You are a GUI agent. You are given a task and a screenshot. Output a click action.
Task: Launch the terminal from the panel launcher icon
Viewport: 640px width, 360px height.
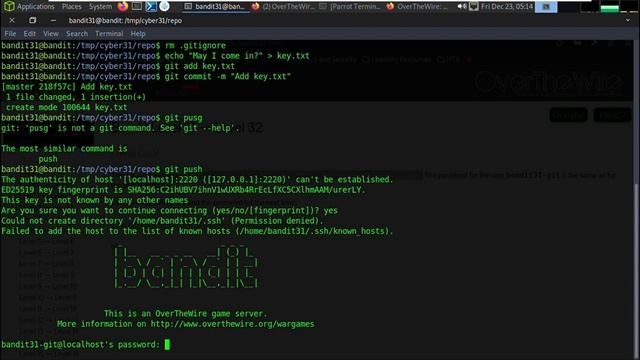coord(137,6)
